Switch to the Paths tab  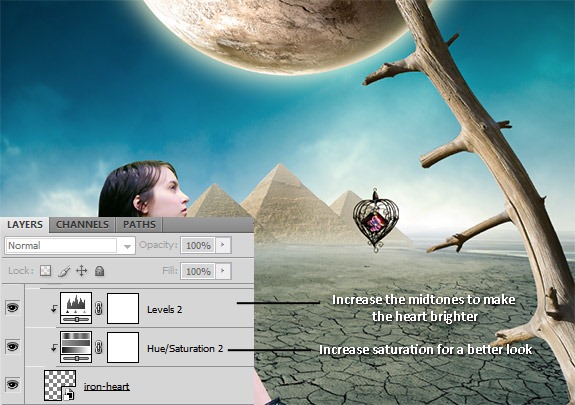tap(139, 225)
